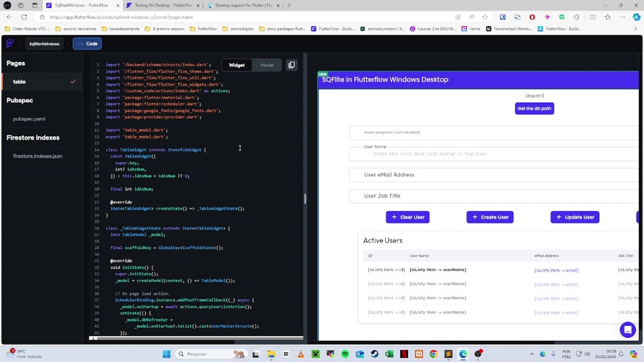Show hidden system tray icons
Screen dimensions: 644x362
coord(532,354)
